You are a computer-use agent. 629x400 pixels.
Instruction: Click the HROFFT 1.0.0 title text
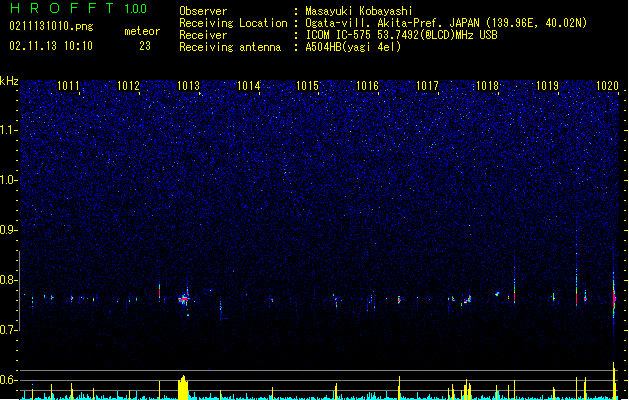click(79, 8)
